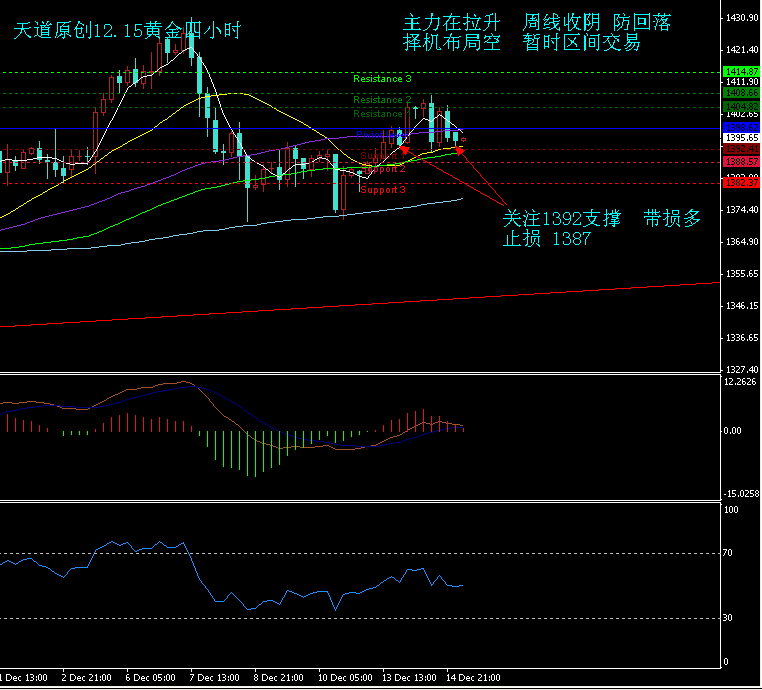Select the Resistance 2 level label
This screenshot has height=690, width=762.
coord(382,100)
